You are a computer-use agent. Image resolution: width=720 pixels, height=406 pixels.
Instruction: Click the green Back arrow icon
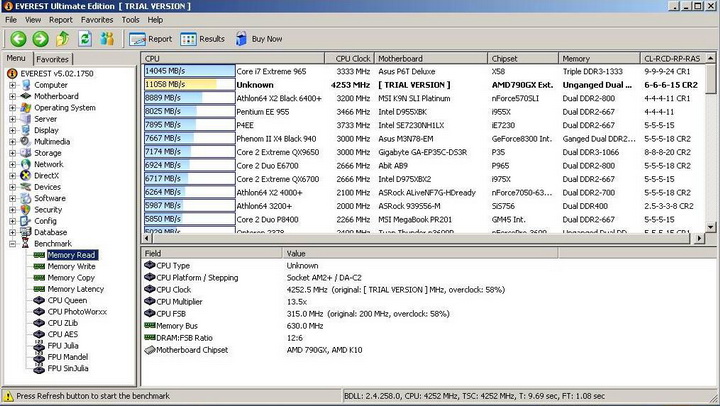[18, 39]
